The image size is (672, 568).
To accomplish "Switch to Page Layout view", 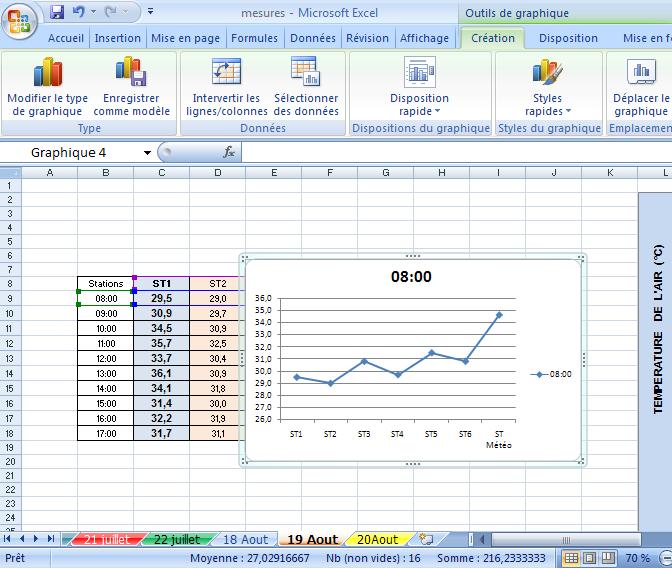I will coord(589,558).
